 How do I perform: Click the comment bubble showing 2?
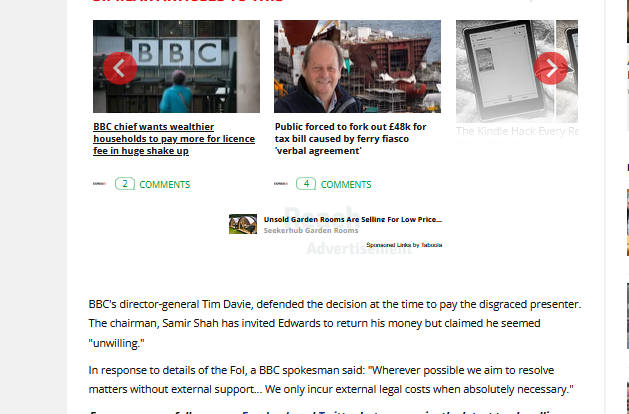(x=125, y=184)
